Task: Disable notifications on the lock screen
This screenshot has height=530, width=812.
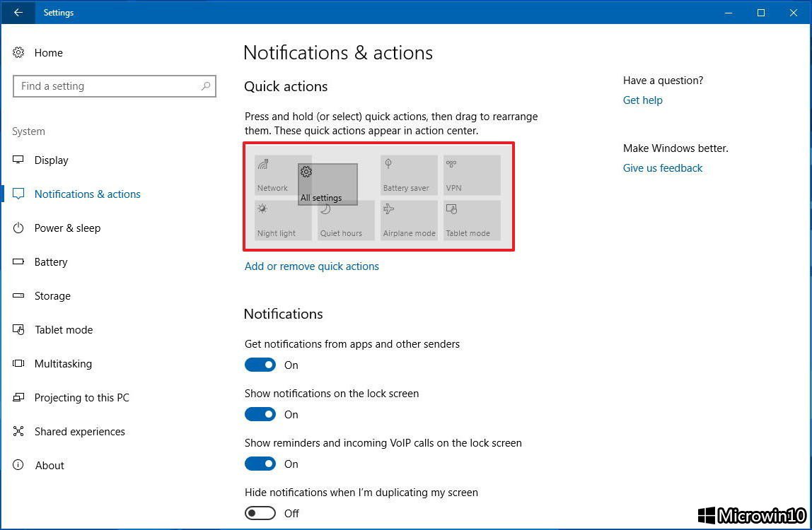Action: click(260, 414)
